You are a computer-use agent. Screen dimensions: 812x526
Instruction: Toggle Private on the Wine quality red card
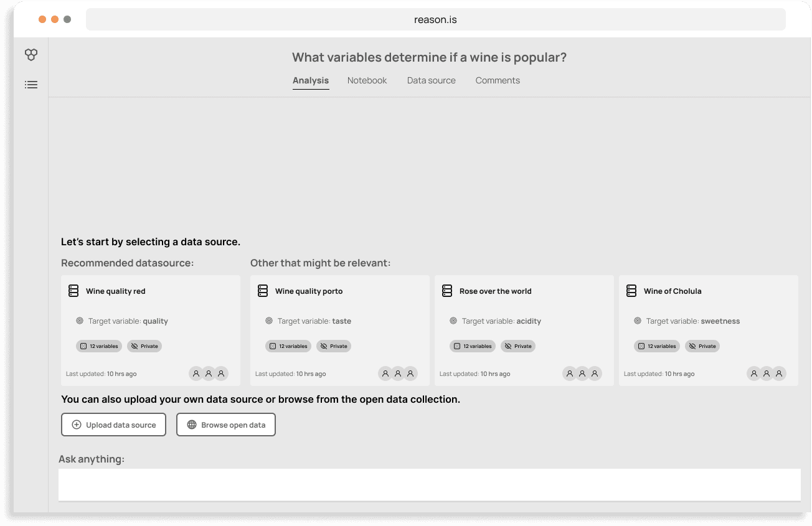[x=144, y=345]
